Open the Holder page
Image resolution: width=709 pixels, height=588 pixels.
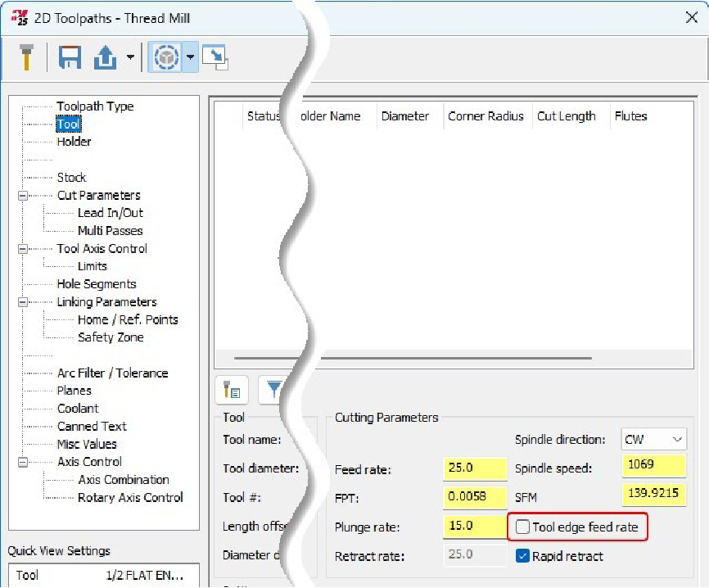pos(74,142)
